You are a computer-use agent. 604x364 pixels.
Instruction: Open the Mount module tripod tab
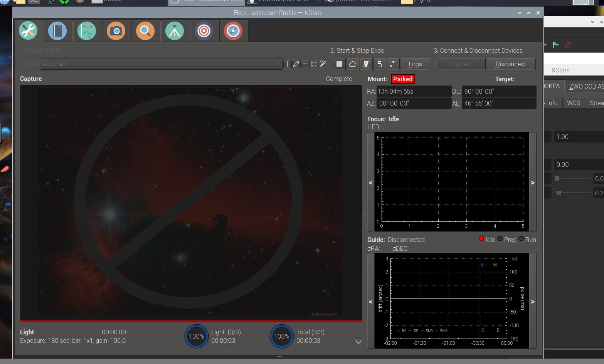tap(175, 31)
